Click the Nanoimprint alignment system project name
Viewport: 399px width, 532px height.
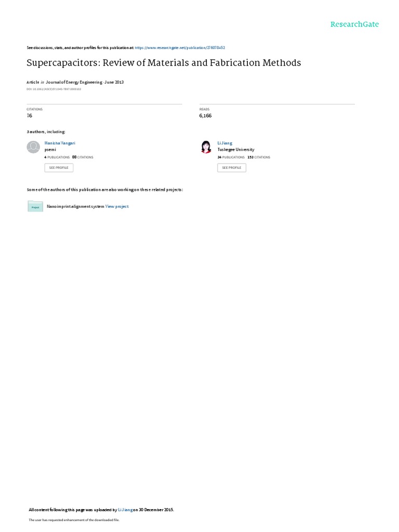pyautogui.click(x=75, y=206)
